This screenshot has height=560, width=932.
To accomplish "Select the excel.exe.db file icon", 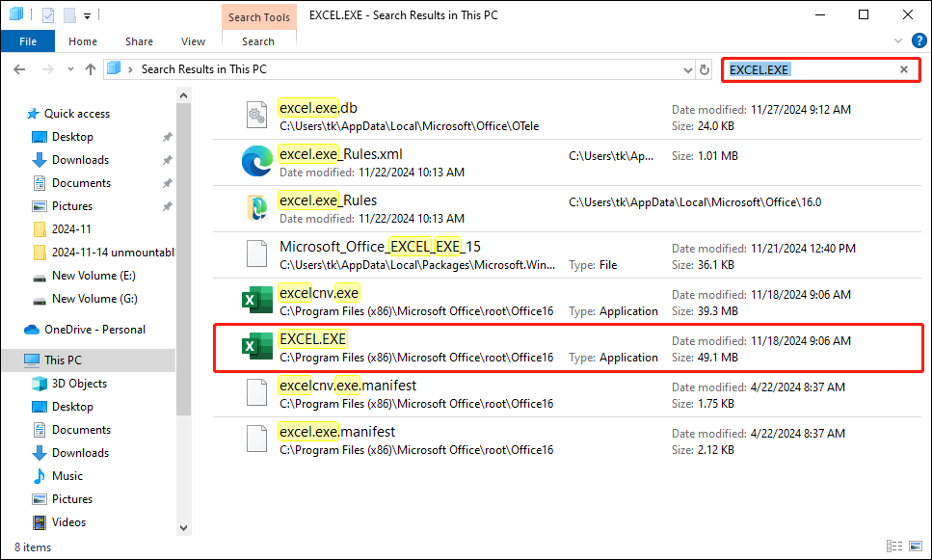I will coord(256,116).
